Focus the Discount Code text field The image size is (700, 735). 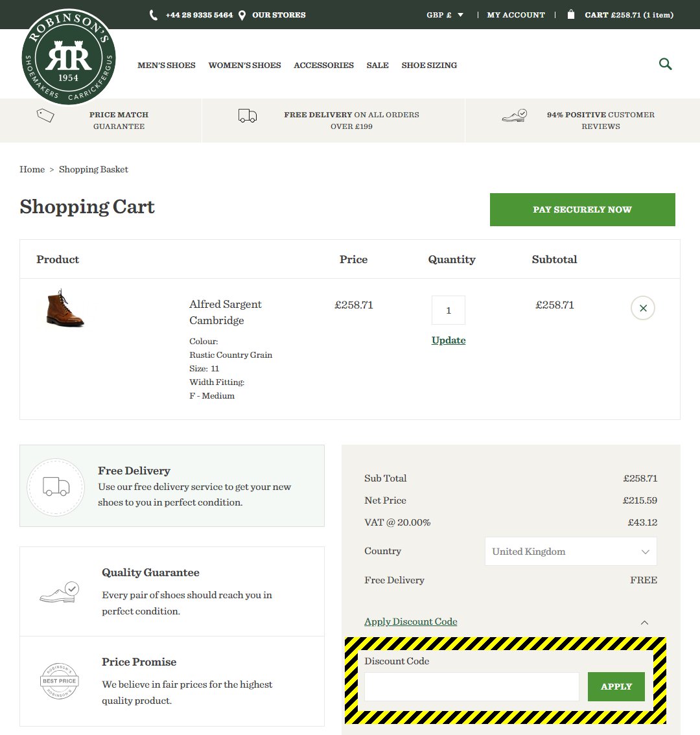pos(472,687)
